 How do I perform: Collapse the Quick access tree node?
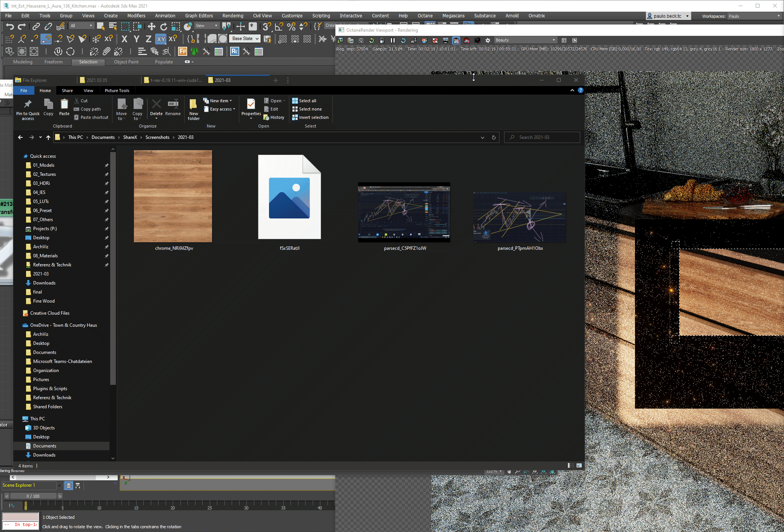click(x=20, y=156)
